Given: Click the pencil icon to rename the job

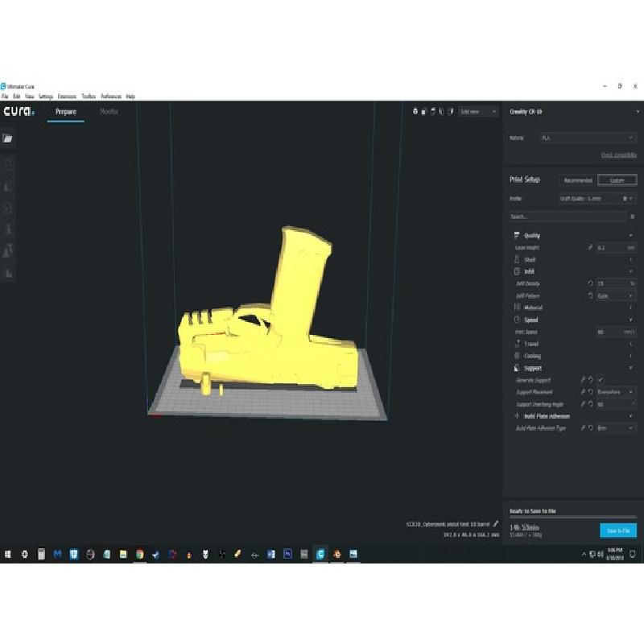Looking at the screenshot, I should click(496, 524).
